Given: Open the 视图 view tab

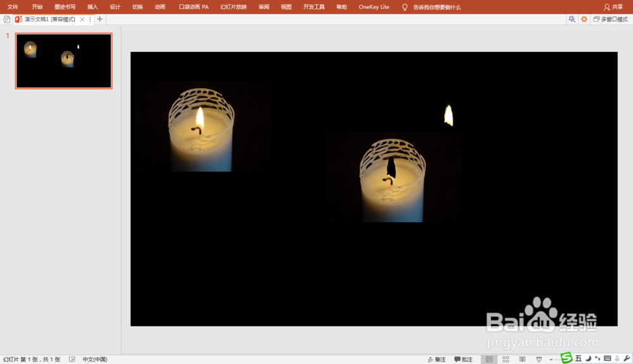Looking at the screenshot, I should click(286, 7).
